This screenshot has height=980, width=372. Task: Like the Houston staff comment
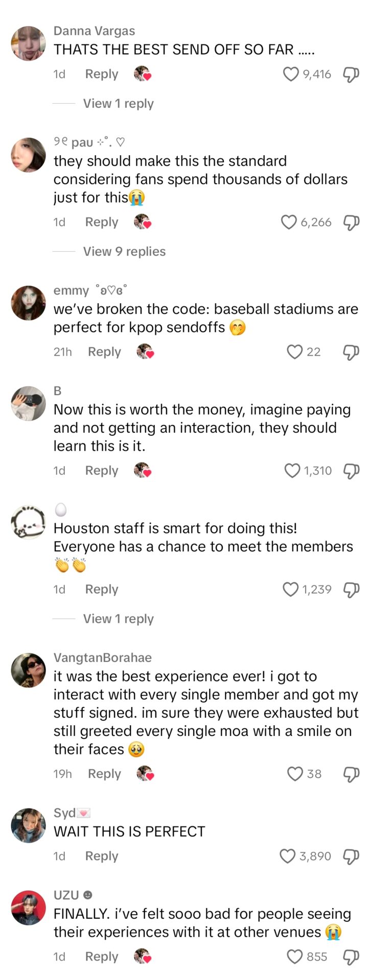coord(291,590)
